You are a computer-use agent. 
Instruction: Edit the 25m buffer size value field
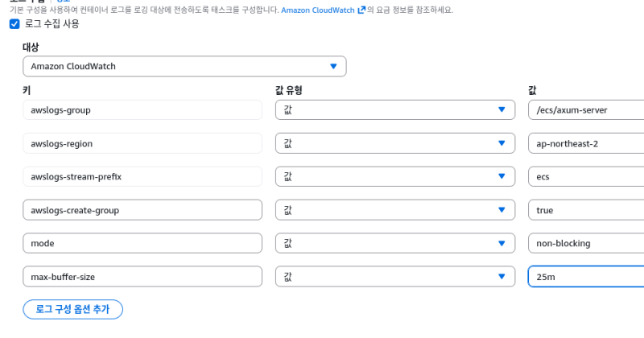tap(586, 277)
